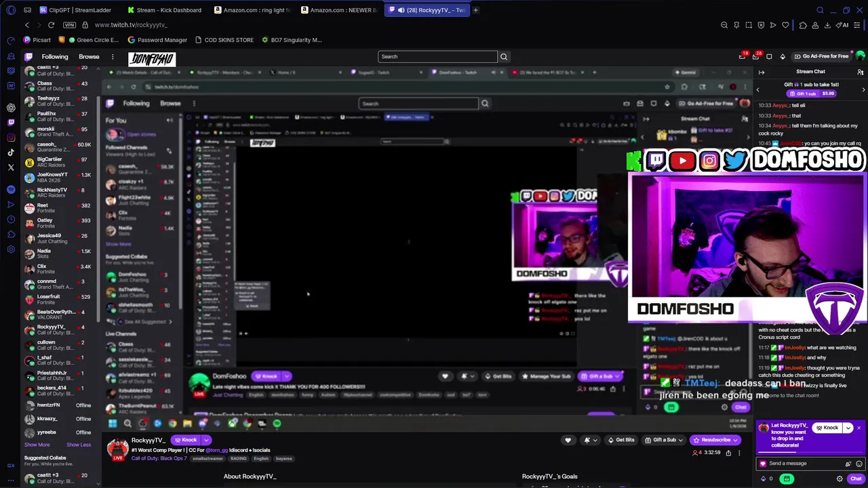Click the Knock button in collaborate popup
This screenshot has height=488, width=868.
click(x=827, y=428)
